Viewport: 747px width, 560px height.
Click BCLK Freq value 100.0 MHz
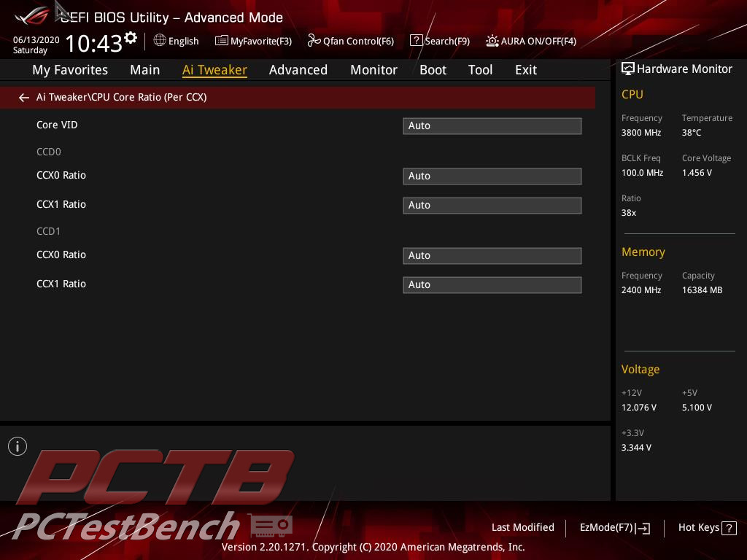point(642,173)
